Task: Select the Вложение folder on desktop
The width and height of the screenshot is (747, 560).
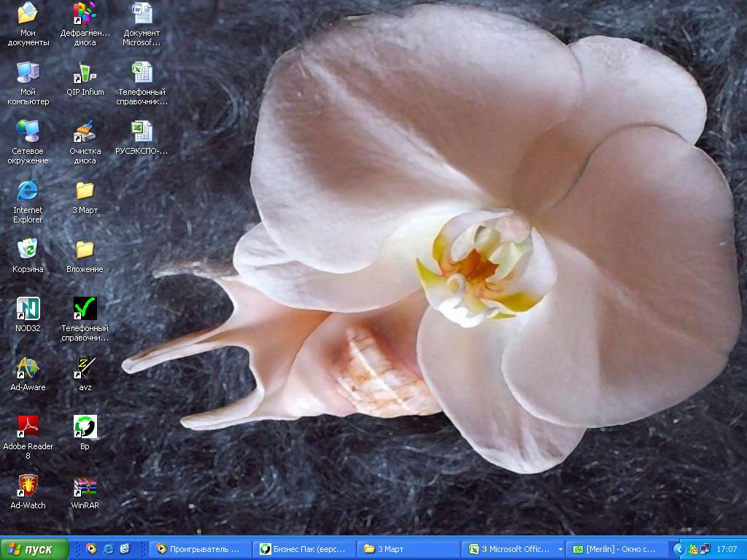Action: (85, 250)
